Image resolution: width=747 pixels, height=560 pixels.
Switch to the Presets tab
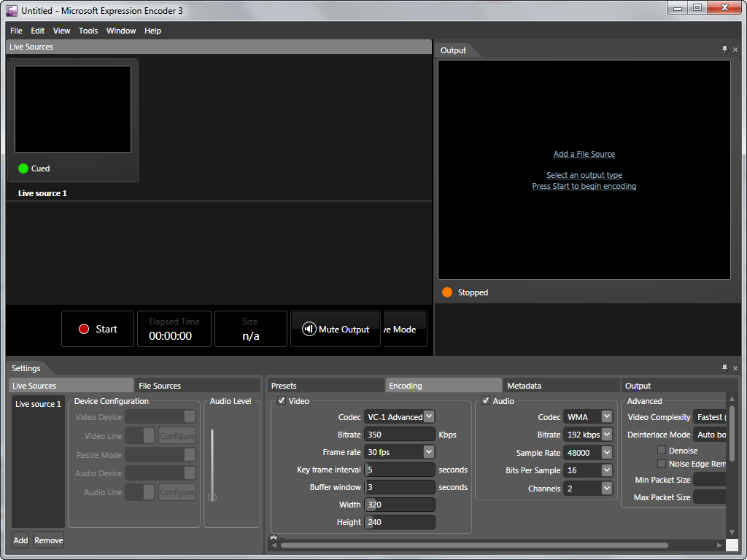[325, 385]
